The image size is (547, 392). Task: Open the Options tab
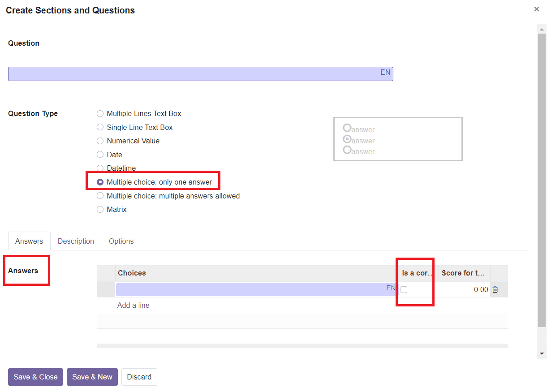tap(121, 241)
